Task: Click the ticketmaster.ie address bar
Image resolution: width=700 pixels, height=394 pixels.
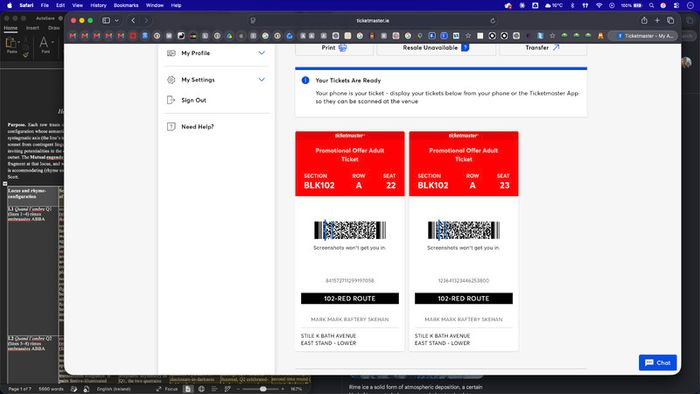Action: 373,21
